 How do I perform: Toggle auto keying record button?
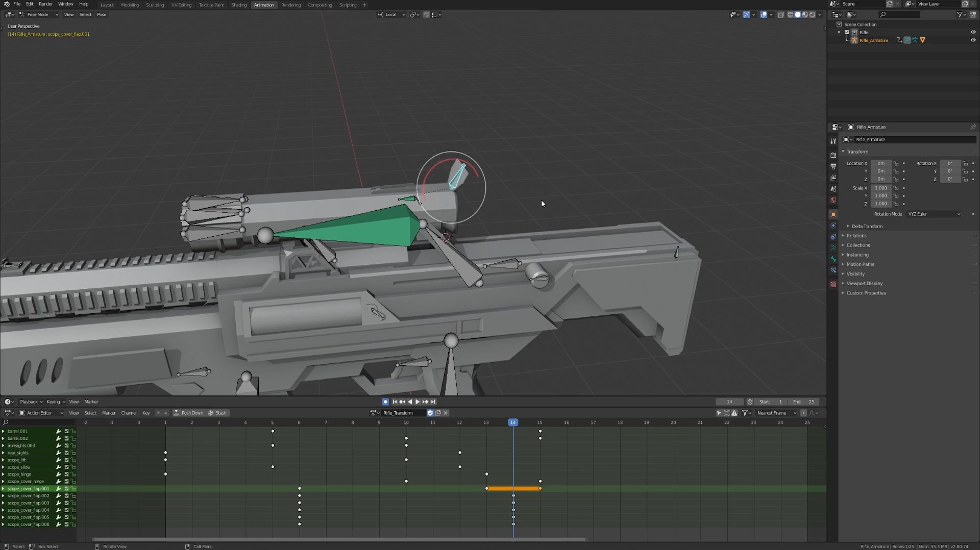(x=385, y=402)
